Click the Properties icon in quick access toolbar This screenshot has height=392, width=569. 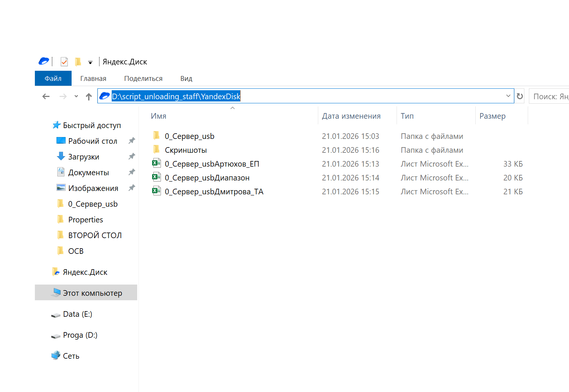64,61
